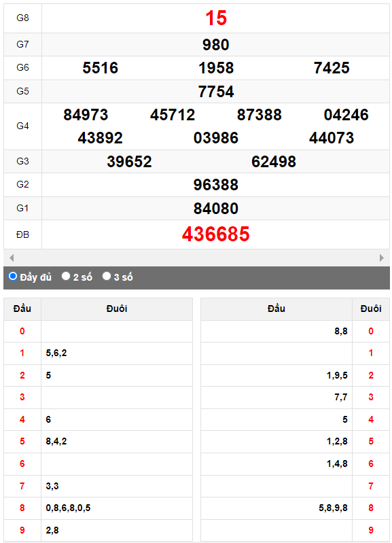Select the "Đầy đủ" radio option
Viewport: 392px width, 543px height.
pos(13,276)
